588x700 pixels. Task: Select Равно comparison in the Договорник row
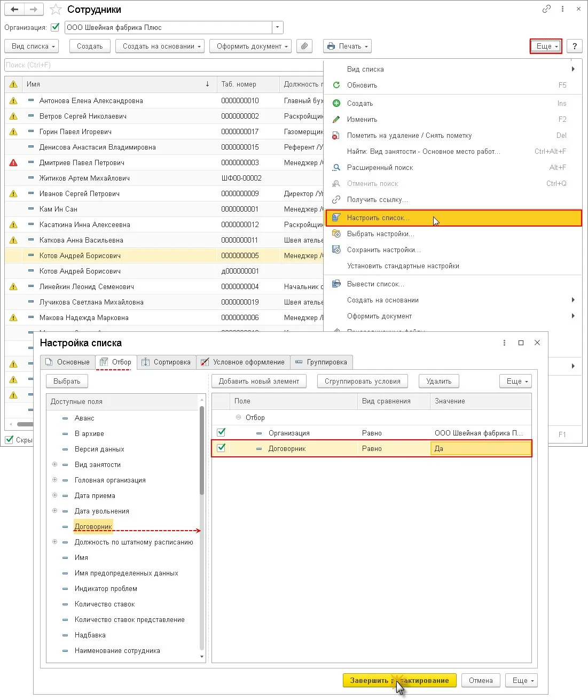point(393,448)
